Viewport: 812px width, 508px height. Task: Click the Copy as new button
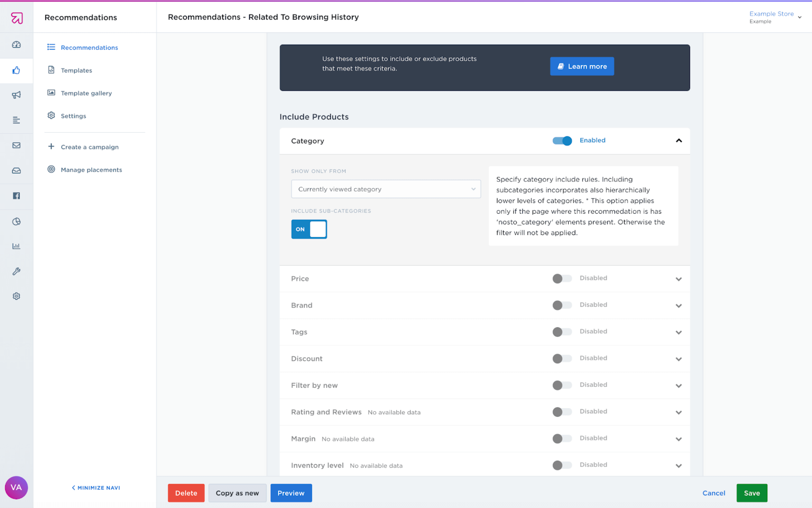click(237, 493)
